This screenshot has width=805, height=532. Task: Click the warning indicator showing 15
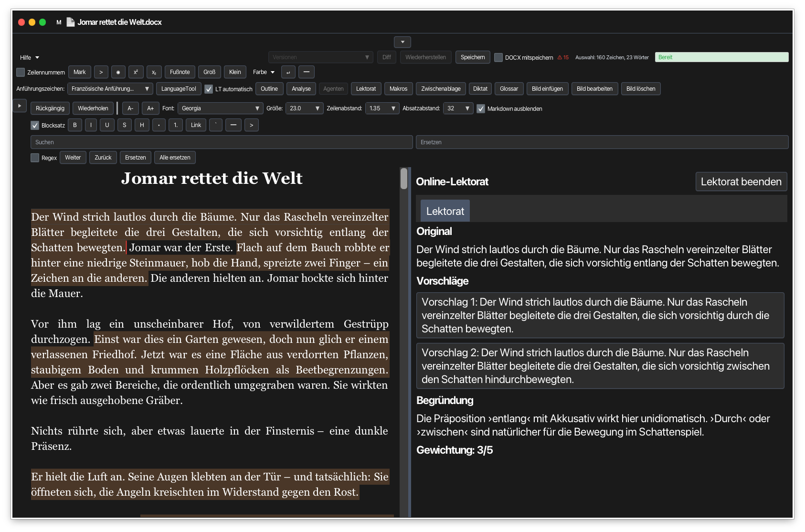pos(563,57)
